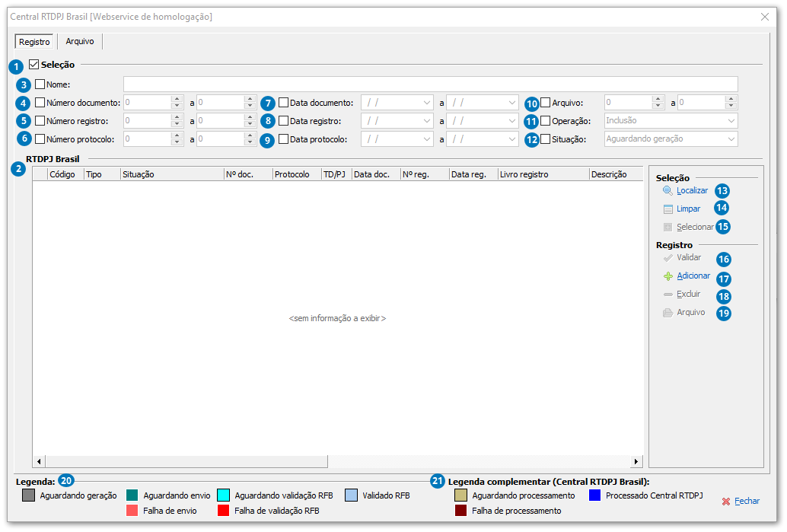Enable the Número documento checkbox
Viewport: 787px width, 532px height.
[x=40, y=103]
